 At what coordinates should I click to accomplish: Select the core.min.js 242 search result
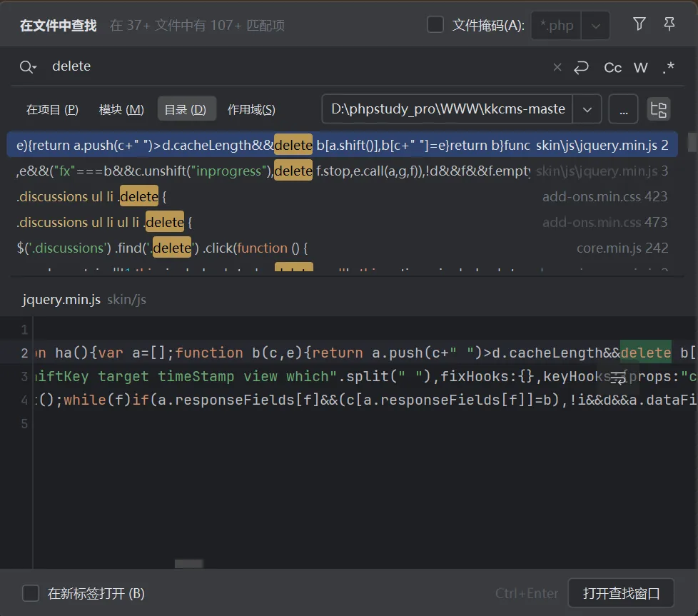(x=343, y=248)
